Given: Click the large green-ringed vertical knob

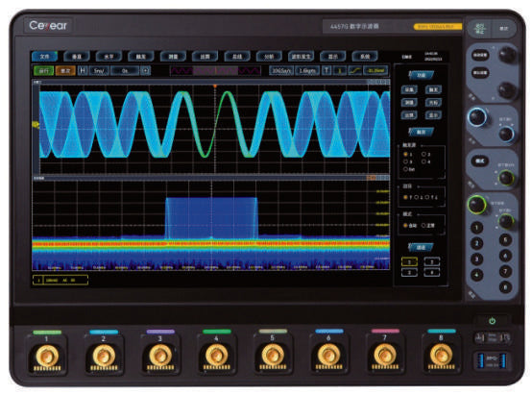Looking at the screenshot, I should point(477,205).
